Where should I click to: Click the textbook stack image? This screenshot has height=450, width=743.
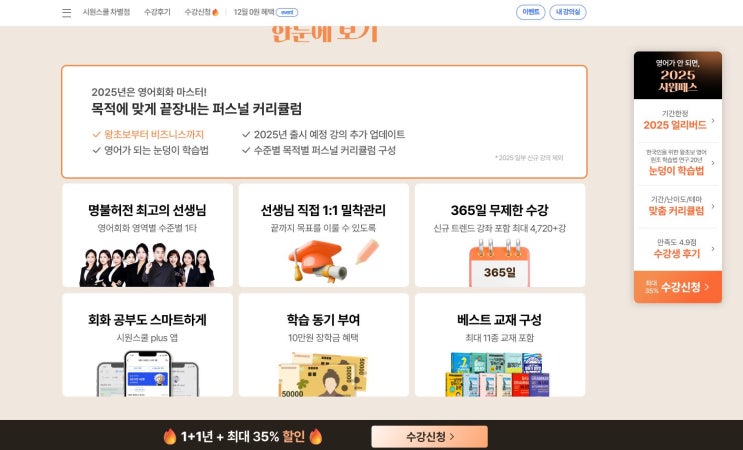pos(499,374)
